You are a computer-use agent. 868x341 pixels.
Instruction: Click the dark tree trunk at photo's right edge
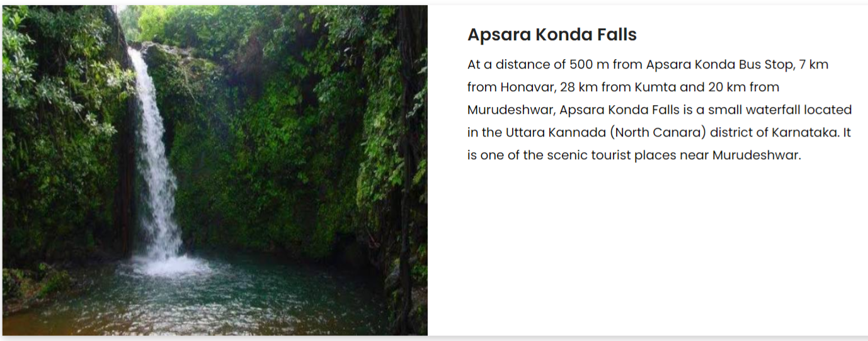[406, 189]
